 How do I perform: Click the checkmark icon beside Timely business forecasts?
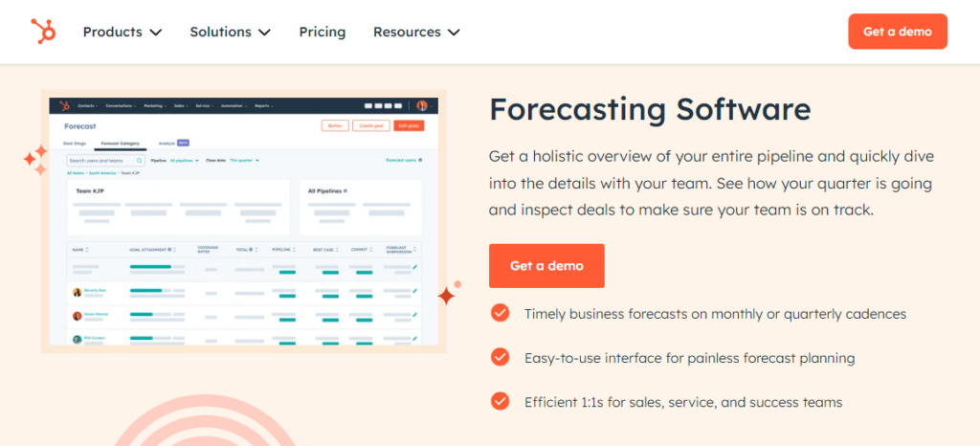(500, 313)
